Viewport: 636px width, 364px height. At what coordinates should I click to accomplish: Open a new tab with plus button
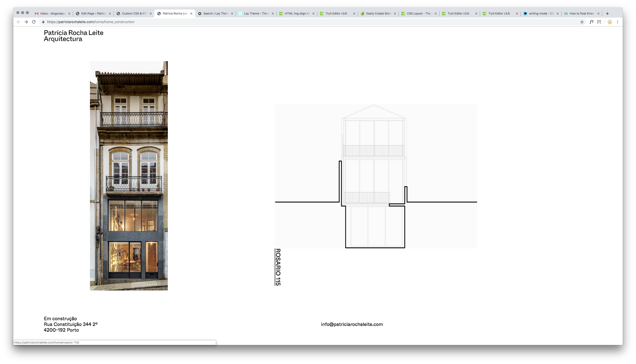click(x=607, y=14)
